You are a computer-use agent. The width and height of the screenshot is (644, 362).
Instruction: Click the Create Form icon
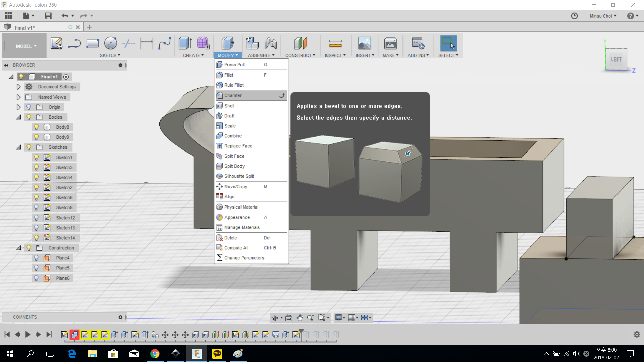coord(203,43)
